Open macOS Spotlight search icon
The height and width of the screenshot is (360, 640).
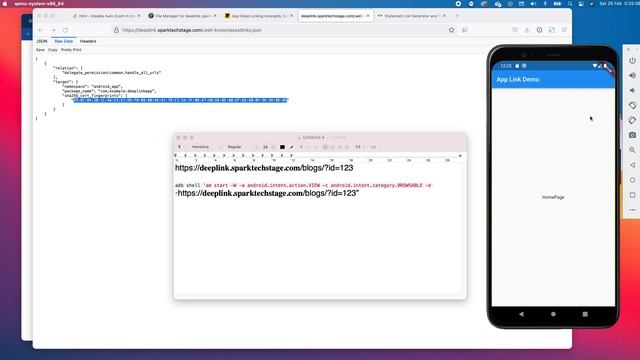pos(570,4)
